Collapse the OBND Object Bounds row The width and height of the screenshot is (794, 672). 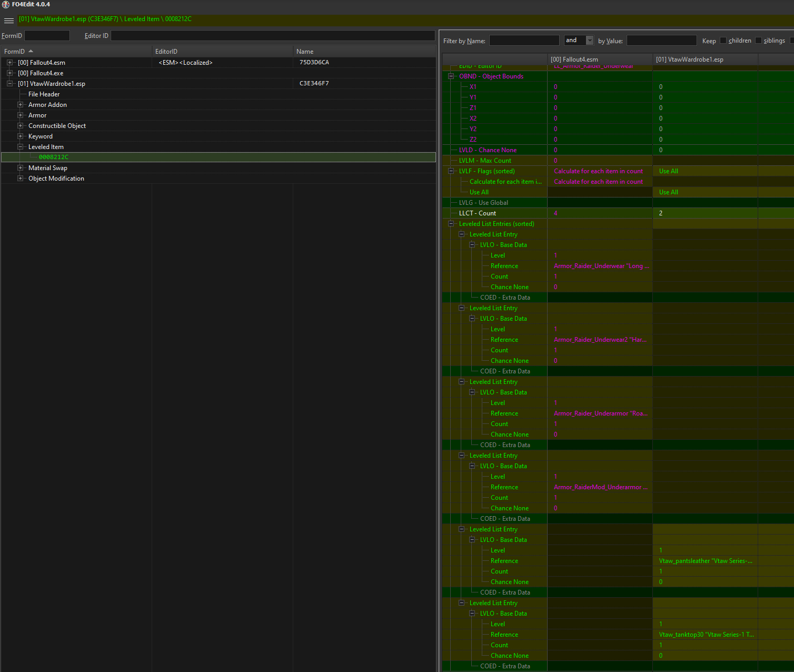451,76
